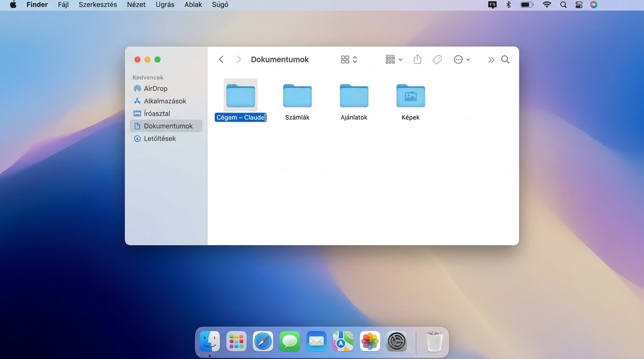Click the Siri icon in the menu bar
This screenshot has height=359, width=644.
click(x=593, y=5)
